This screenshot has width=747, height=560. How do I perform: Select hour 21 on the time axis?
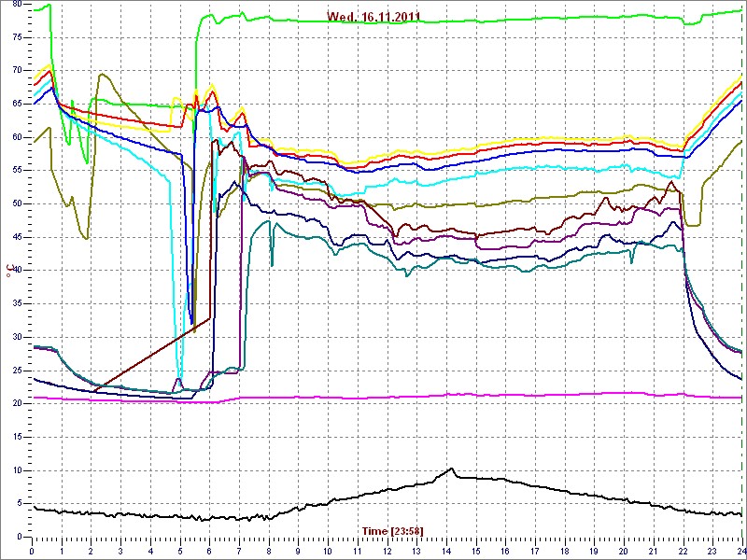654,550
